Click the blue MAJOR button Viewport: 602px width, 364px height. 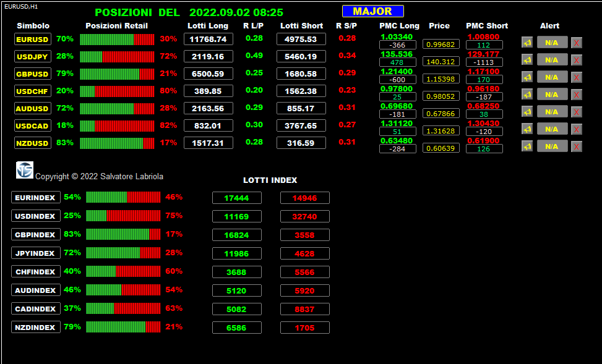[373, 11]
